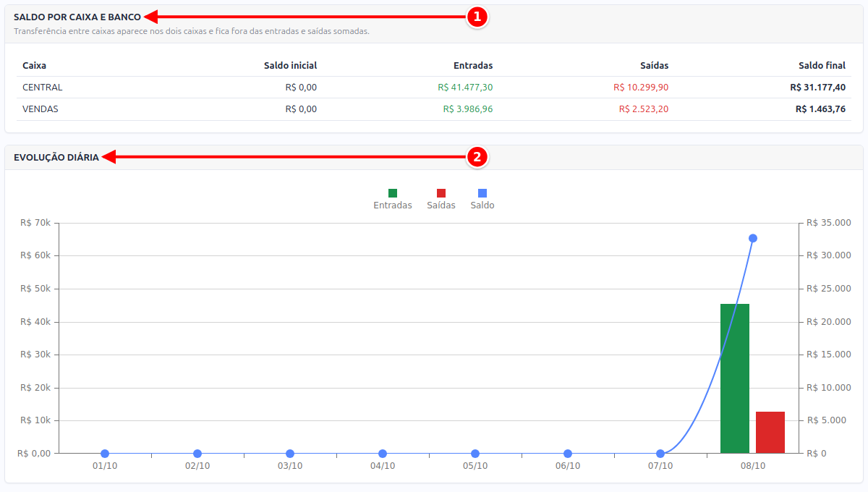
Task: Click the Saldo inicial value in CENTRAL row
Action: point(301,88)
